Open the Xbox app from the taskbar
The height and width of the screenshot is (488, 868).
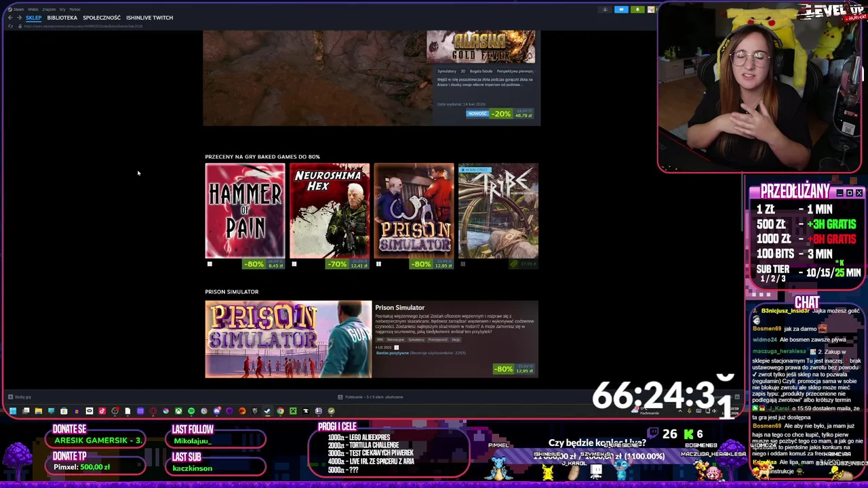click(x=178, y=411)
